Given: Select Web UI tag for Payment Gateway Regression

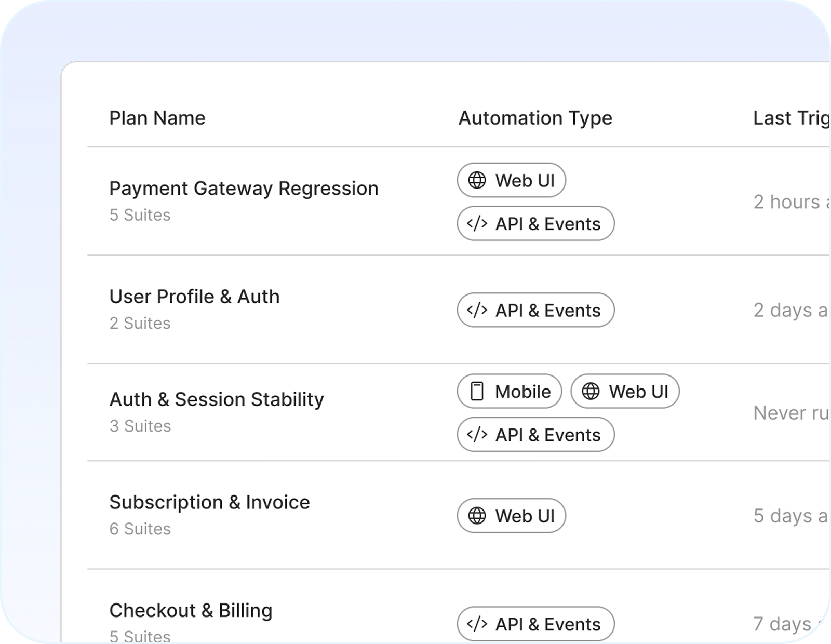Looking at the screenshot, I should click(511, 180).
